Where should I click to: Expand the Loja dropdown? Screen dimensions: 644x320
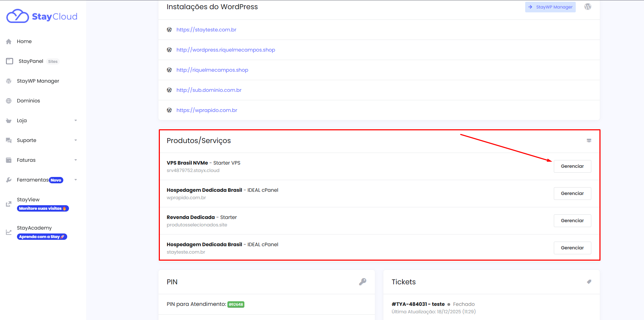[22, 120]
